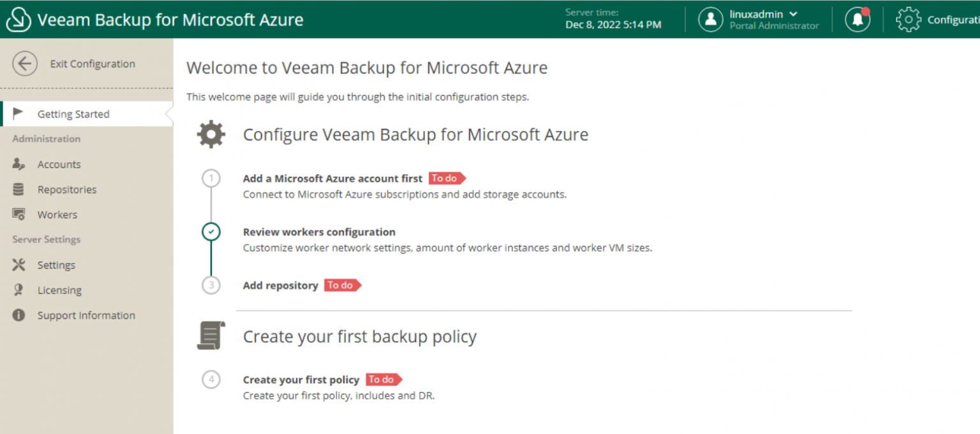Select the Licensing icon

(x=20, y=290)
